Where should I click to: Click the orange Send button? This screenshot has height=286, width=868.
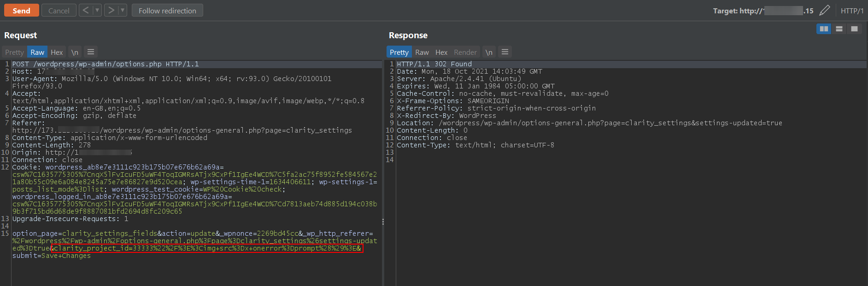[21, 10]
